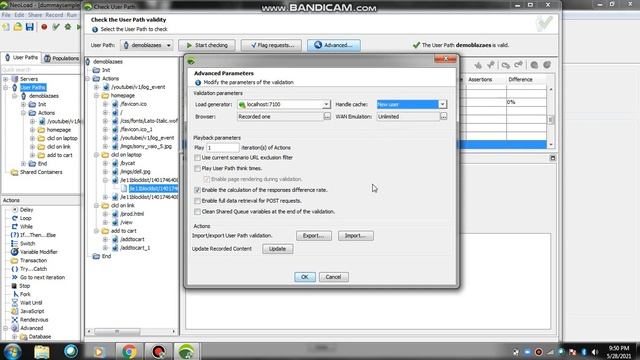The height and width of the screenshot is (360, 640).
Task: Open Bandicam recorder from the taskbar
Action: (158, 351)
